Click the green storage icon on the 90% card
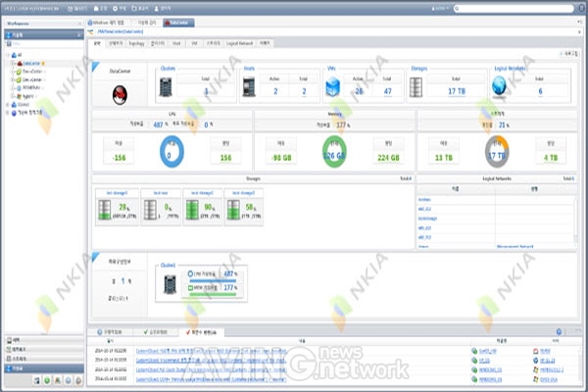 tap(192, 210)
